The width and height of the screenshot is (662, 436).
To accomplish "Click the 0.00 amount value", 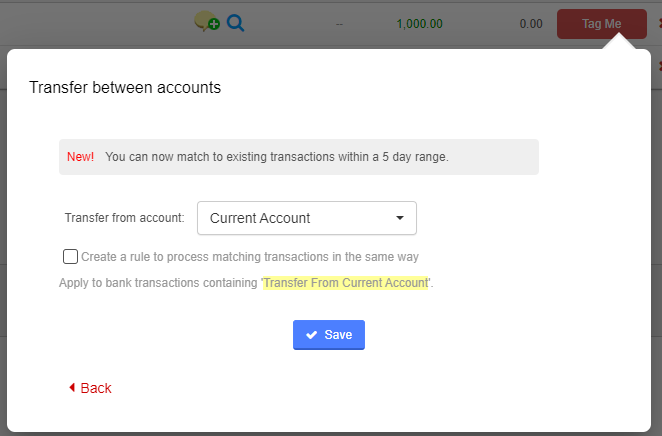I will tap(531, 24).
